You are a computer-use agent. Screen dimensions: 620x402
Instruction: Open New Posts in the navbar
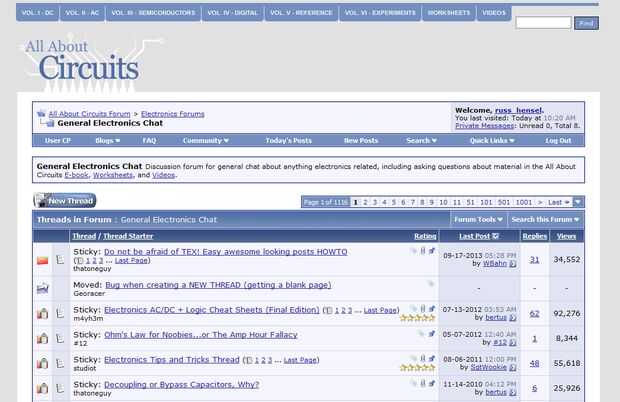coord(361,140)
